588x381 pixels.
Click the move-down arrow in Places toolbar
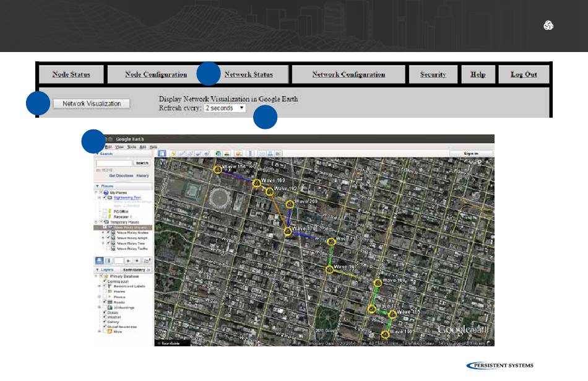coord(137,261)
